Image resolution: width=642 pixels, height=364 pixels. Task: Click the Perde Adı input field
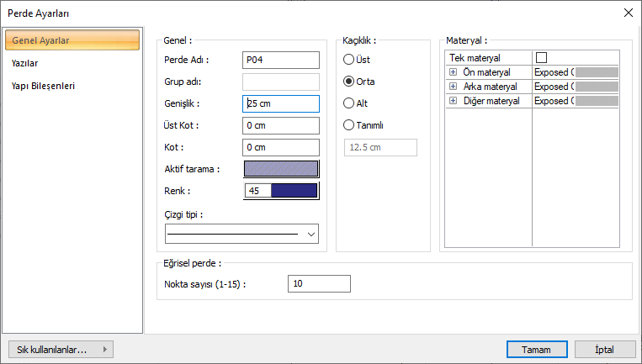click(x=281, y=60)
